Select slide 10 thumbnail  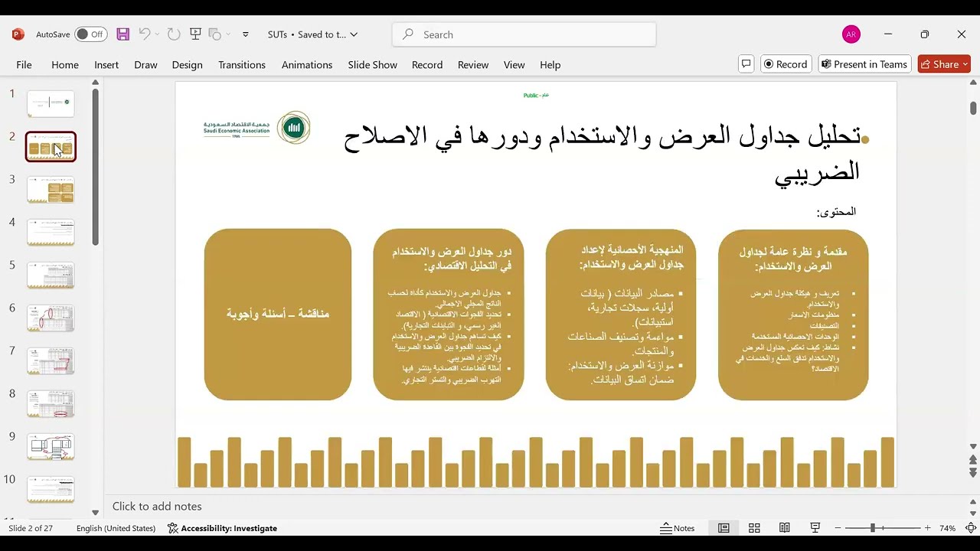click(x=51, y=489)
